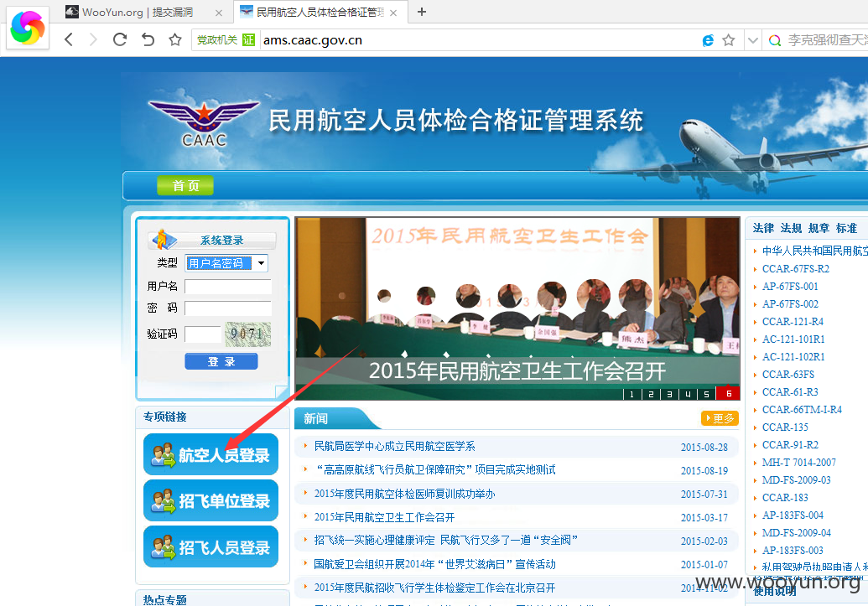Click the star icon inside the address bar

tap(729, 40)
